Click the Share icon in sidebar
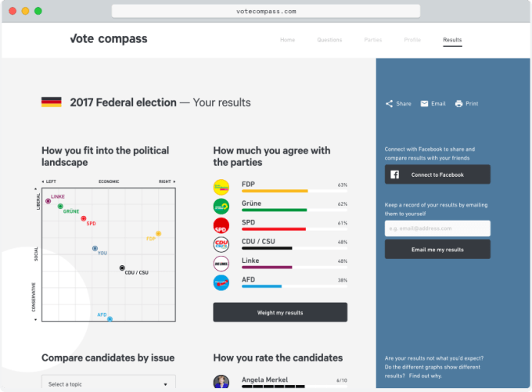Screen dimensions: 532x392 click(x=389, y=103)
